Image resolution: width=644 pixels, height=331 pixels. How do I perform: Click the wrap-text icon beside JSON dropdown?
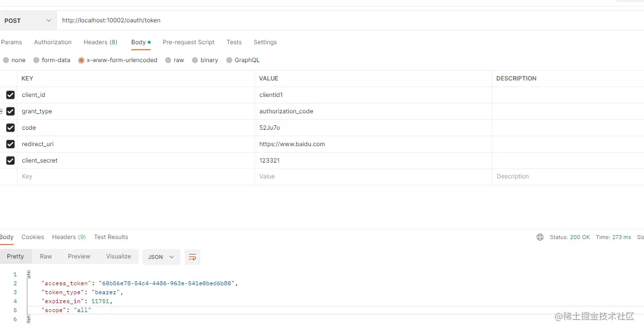(193, 257)
